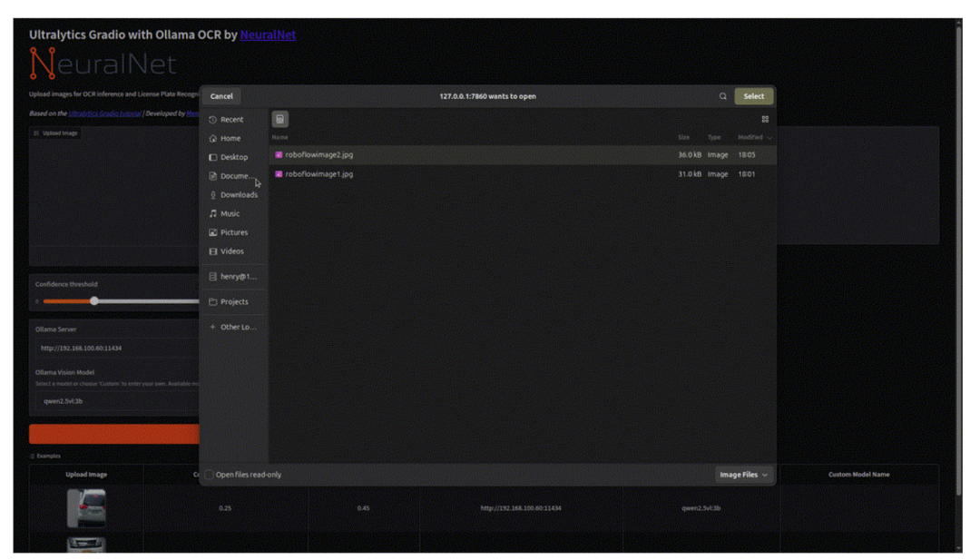Click the path bar folder icon button
This screenshot has height=560, width=980.
click(280, 120)
